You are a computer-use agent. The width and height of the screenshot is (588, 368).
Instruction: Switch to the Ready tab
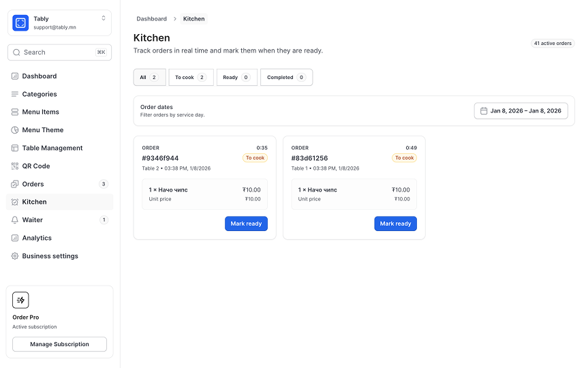point(237,78)
